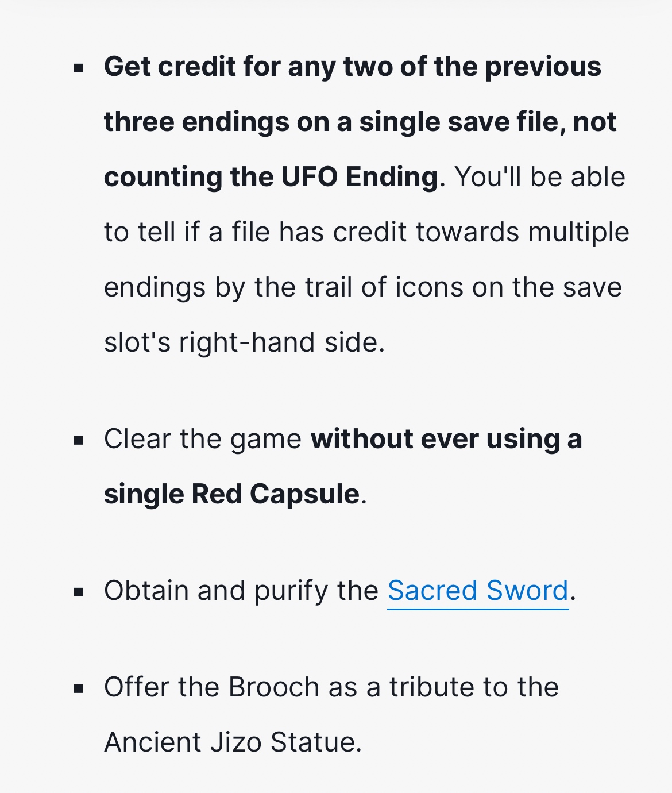Click the bold text "counting the UFO Ending"
This screenshot has height=793, width=672.
(x=271, y=177)
